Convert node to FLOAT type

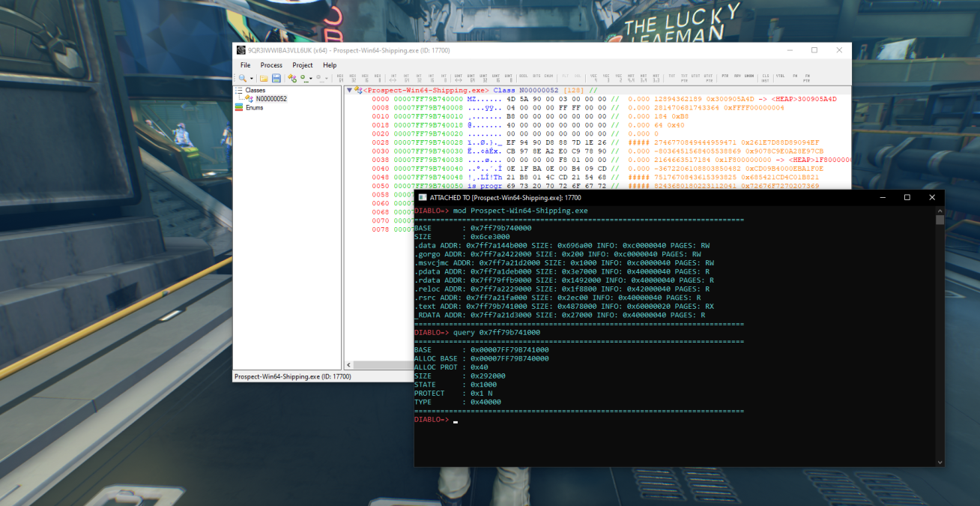(x=565, y=76)
